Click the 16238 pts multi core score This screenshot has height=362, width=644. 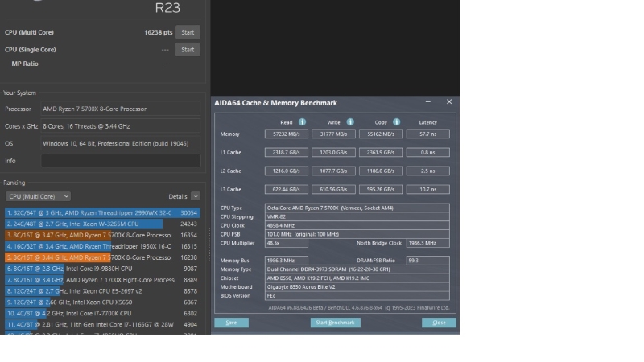point(158,32)
